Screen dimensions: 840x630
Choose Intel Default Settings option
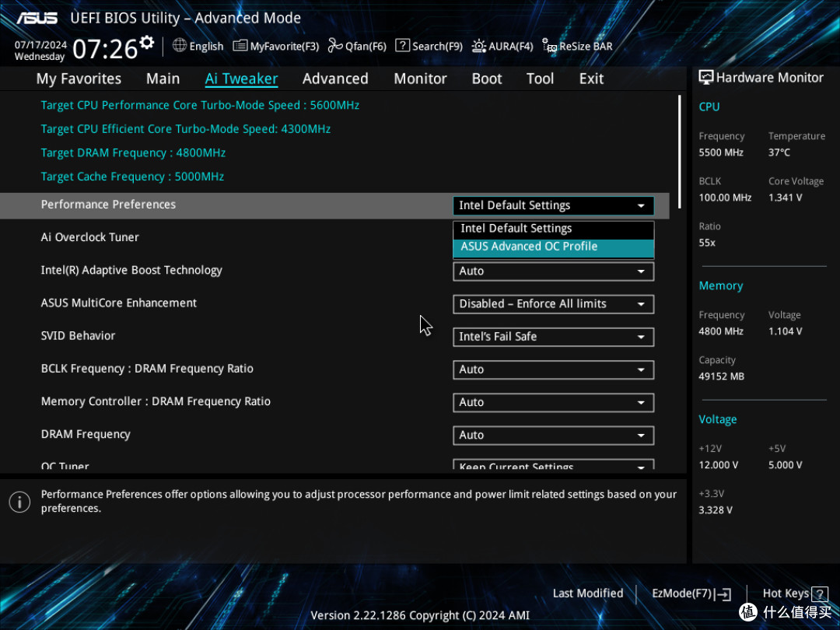point(554,229)
